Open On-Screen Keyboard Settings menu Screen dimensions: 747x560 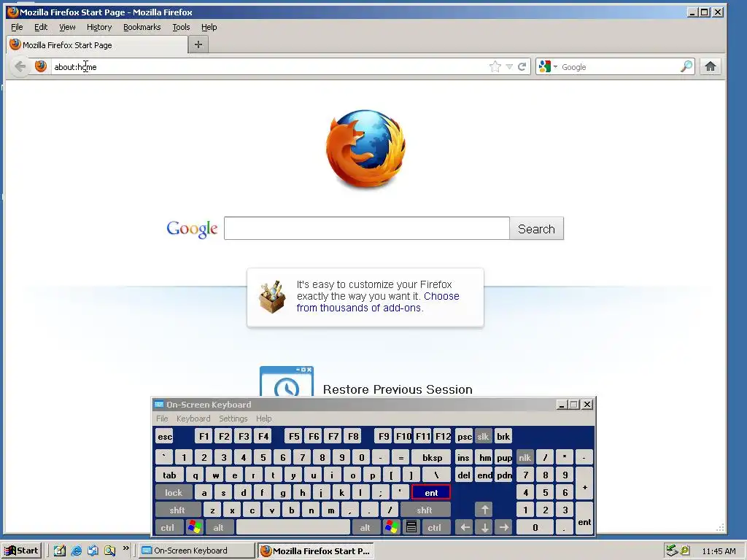[233, 419]
